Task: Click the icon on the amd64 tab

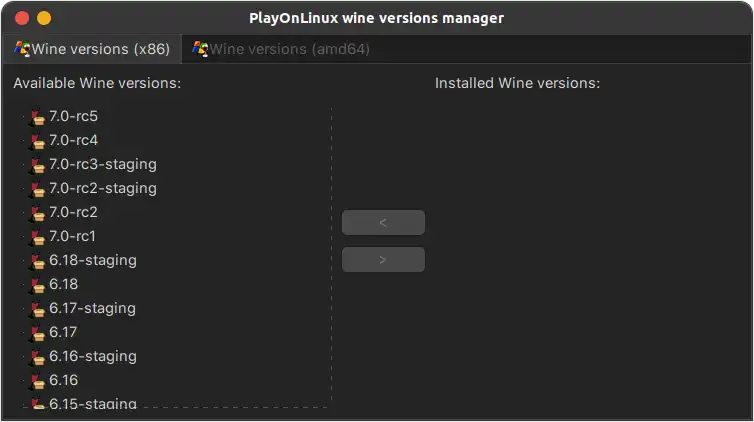Action: coord(200,49)
